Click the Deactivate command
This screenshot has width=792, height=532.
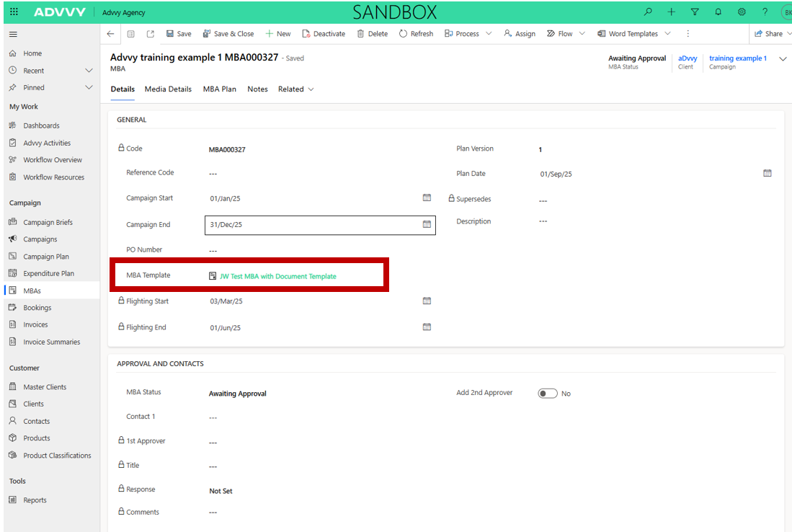[x=324, y=34]
